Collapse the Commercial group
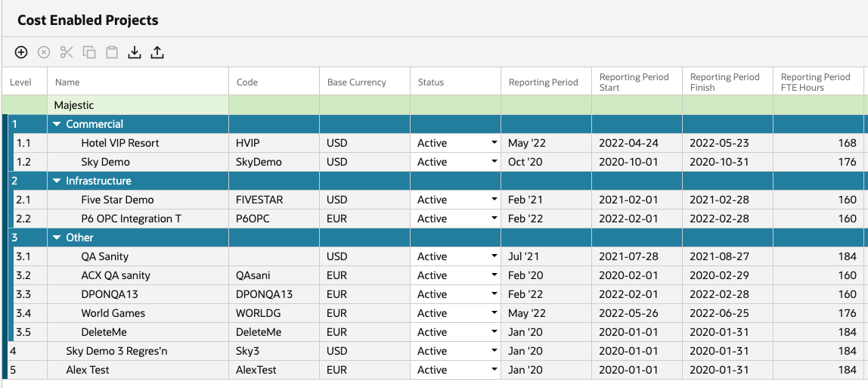The height and width of the screenshot is (388, 868). tap(57, 124)
